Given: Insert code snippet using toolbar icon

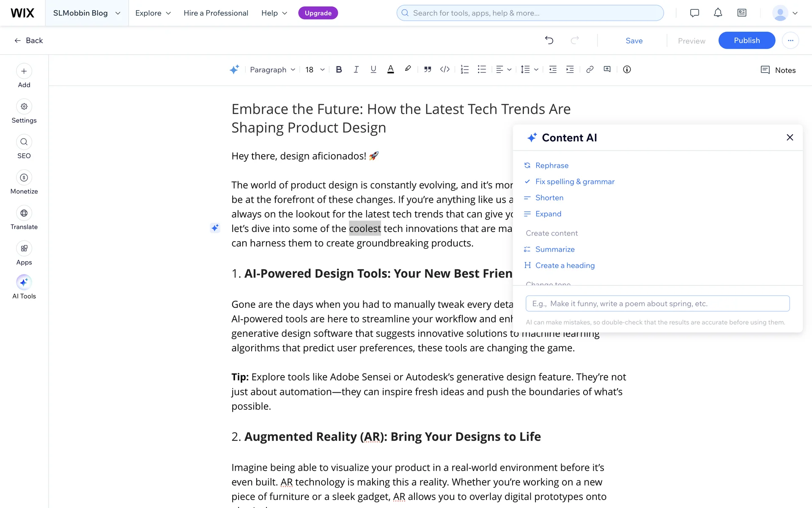Looking at the screenshot, I should (x=444, y=69).
